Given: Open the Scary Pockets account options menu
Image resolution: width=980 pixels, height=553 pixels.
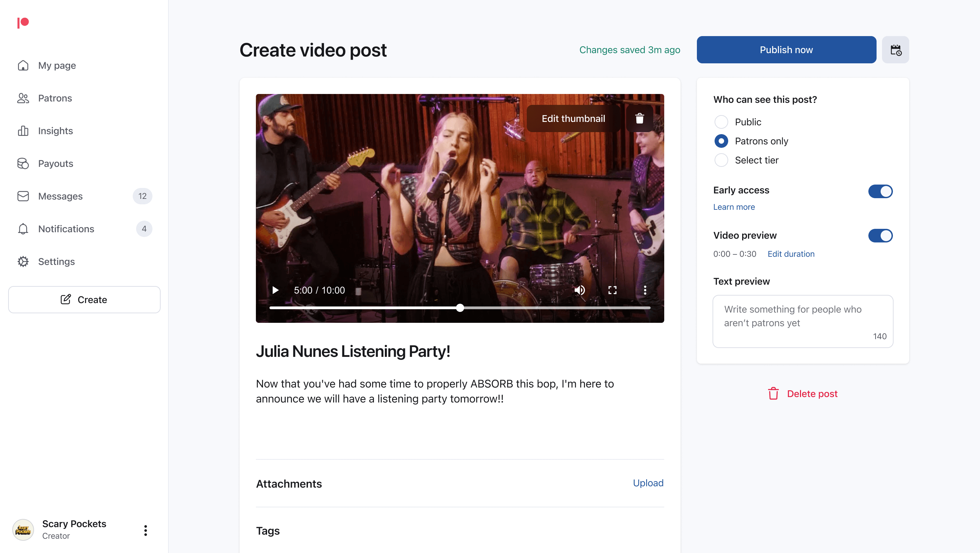Looking at the screenshot, I should (145, 531).
